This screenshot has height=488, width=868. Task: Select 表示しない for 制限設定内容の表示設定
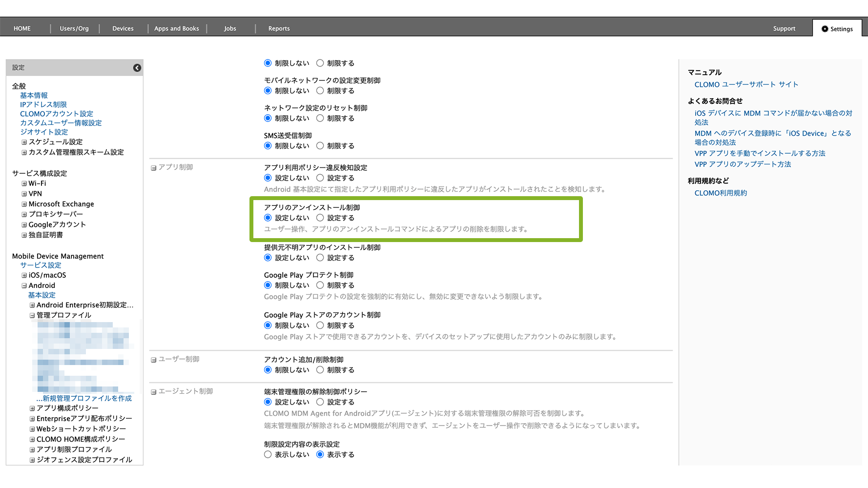268,454
